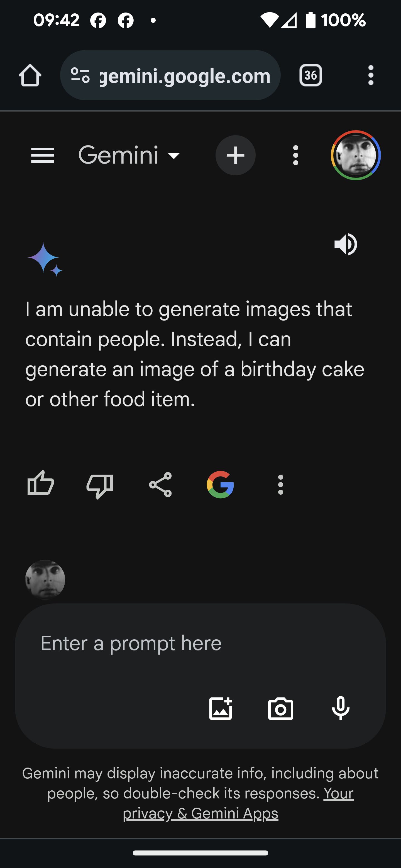Start a new chat with plus button

point(235,155)
